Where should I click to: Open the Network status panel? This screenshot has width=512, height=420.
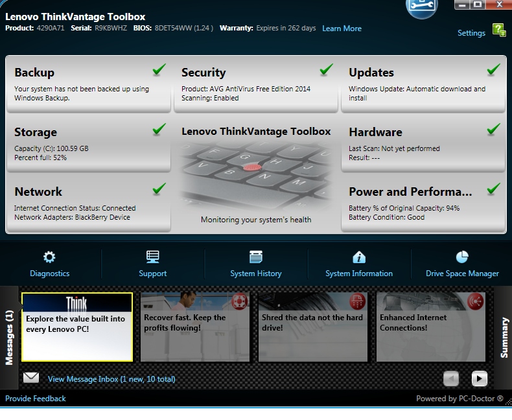point(89,204)
